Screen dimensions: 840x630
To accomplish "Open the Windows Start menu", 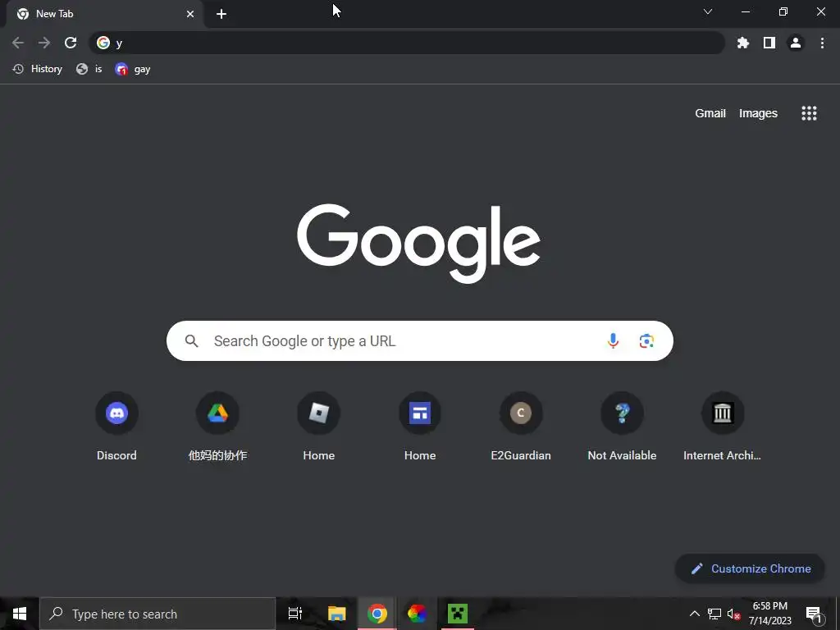I will click(20, 614).
